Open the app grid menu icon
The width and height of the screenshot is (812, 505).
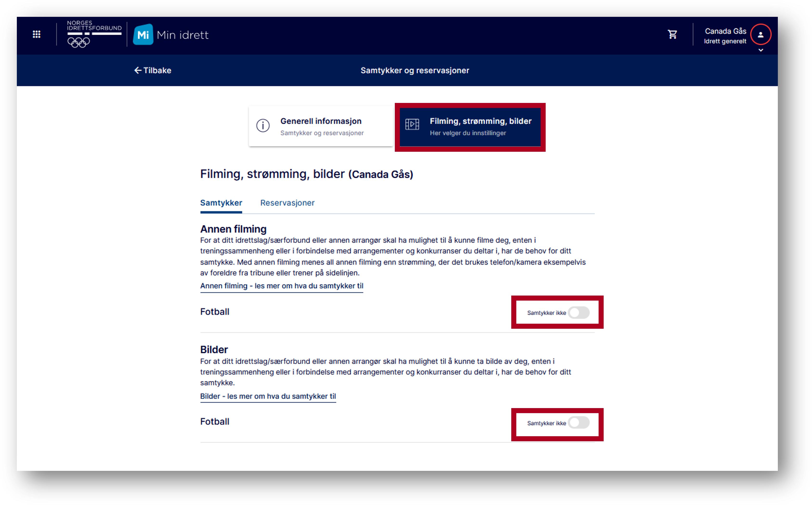click(36, 34)
